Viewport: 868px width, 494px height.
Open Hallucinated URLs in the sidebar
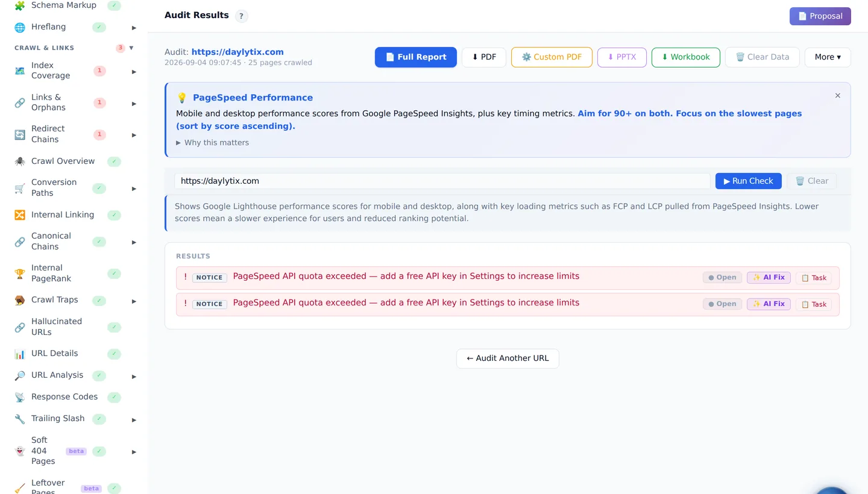tap(57, 327)
